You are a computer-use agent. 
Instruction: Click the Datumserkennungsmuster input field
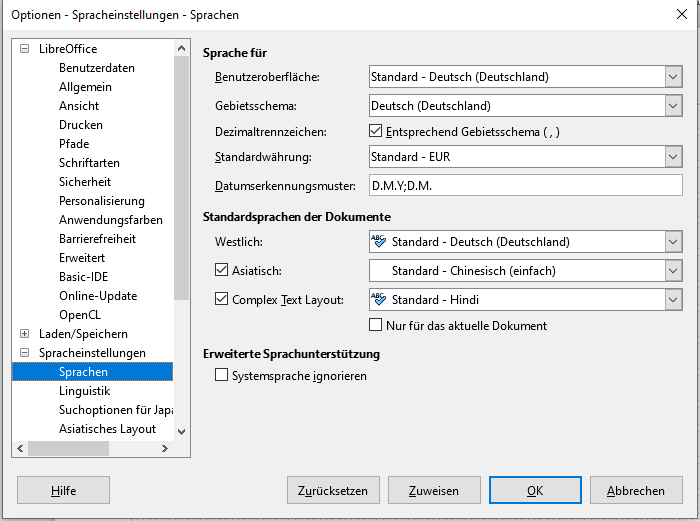point(525,185)
